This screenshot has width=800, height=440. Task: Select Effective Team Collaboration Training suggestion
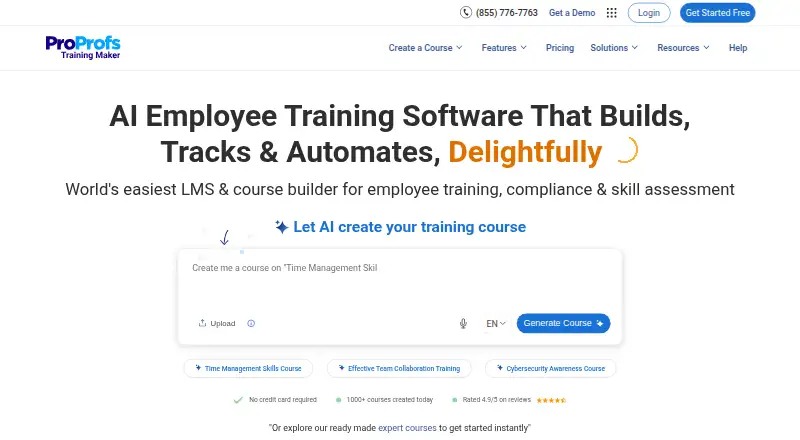(x=399, y=368)
